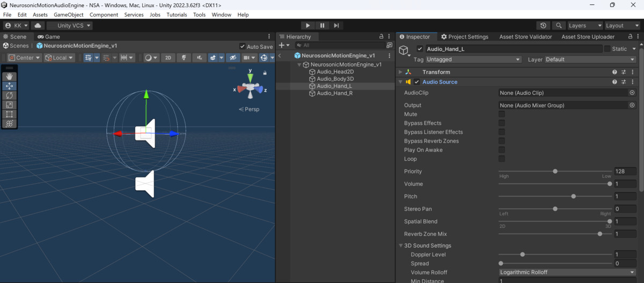
Task: Enable Bypass Reverb Zones checkbox
Action: point(502,141)
